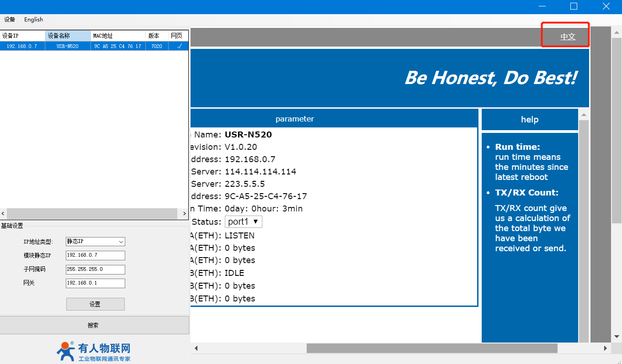
Task: Click the help panel's vertical scrollbar thumb
Action: point(584,231)
